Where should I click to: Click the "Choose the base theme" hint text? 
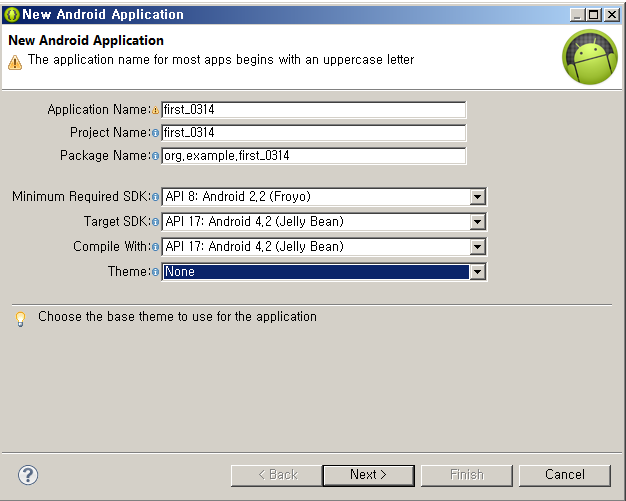coord(177,317)
